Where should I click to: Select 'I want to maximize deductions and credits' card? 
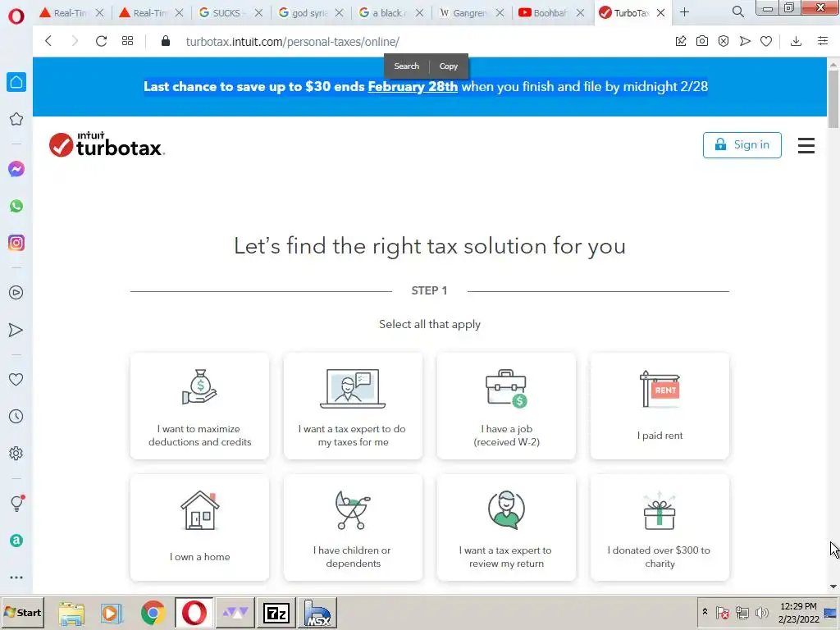click(200, 406)
